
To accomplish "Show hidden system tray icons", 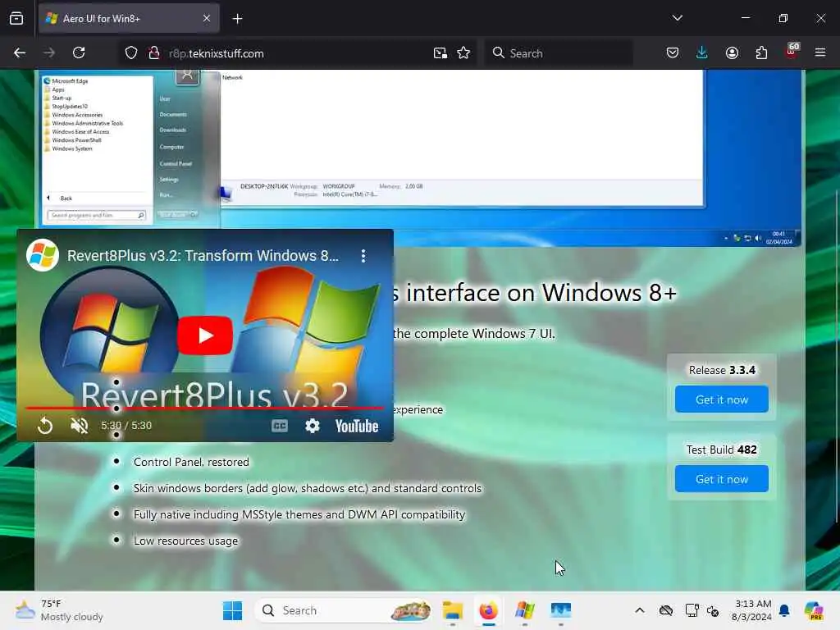I will coord(640,610).
